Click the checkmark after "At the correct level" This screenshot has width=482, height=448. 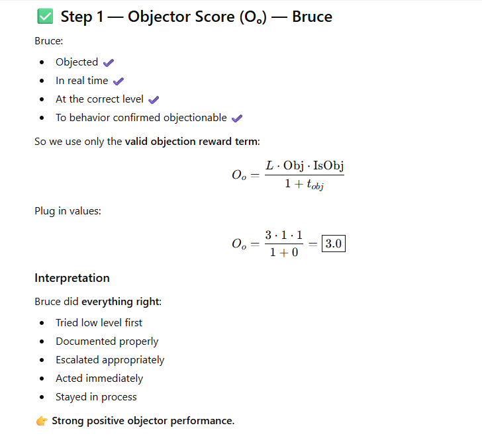pos(154,99)
